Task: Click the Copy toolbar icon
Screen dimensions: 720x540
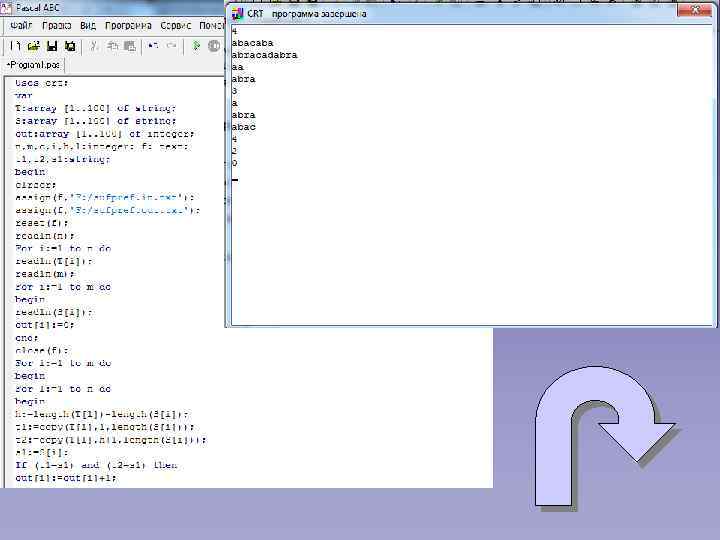Action: click(112, 46)
